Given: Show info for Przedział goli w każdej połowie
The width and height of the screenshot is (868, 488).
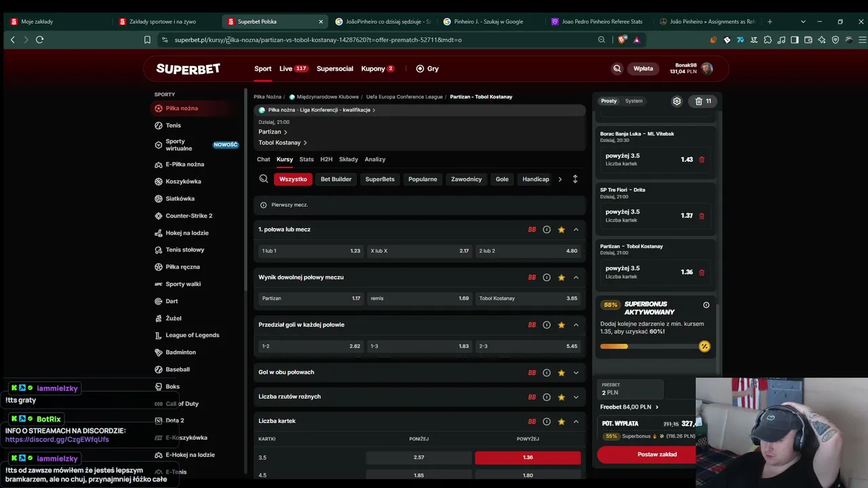Looking at the screenshot, I should (x=547, y=325).
